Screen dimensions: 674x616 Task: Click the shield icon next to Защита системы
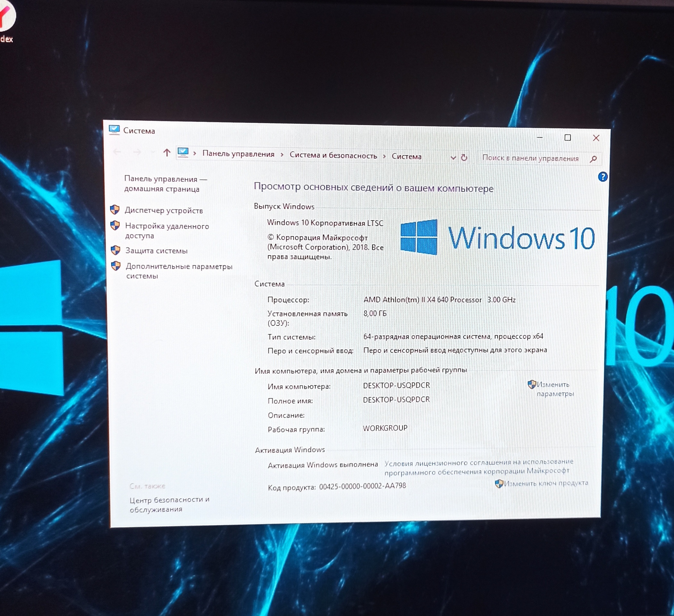pyautogui.click(x=115, y=250)
